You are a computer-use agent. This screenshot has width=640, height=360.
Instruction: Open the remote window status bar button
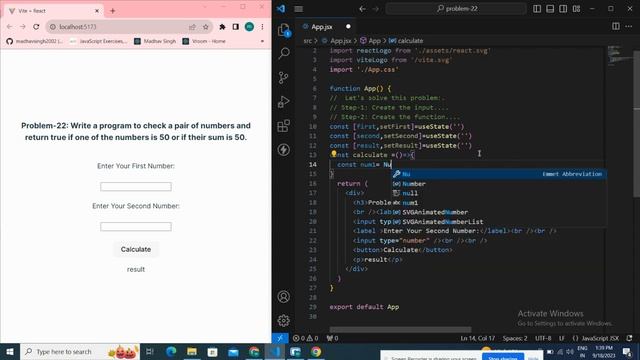click(x=280, y=338)
